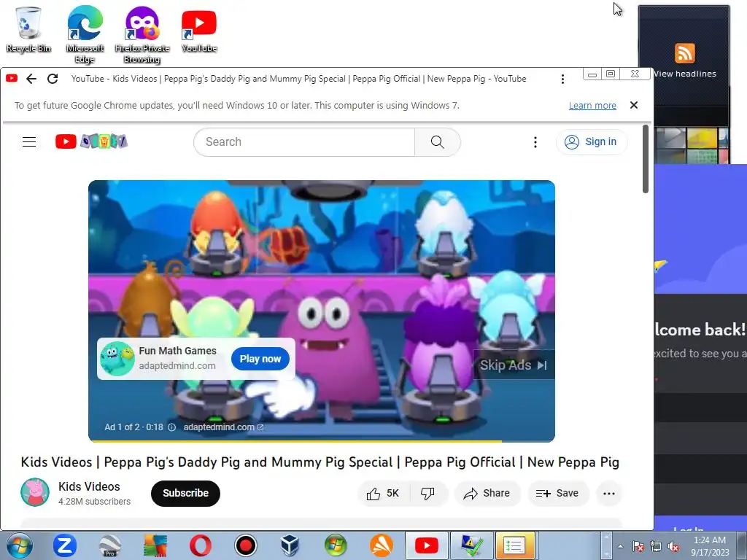Image resolution: width=747 pixels, height=560 pixels.
Task: Launch Microsoft Edge from the desktop
Action: click(85, 34)
